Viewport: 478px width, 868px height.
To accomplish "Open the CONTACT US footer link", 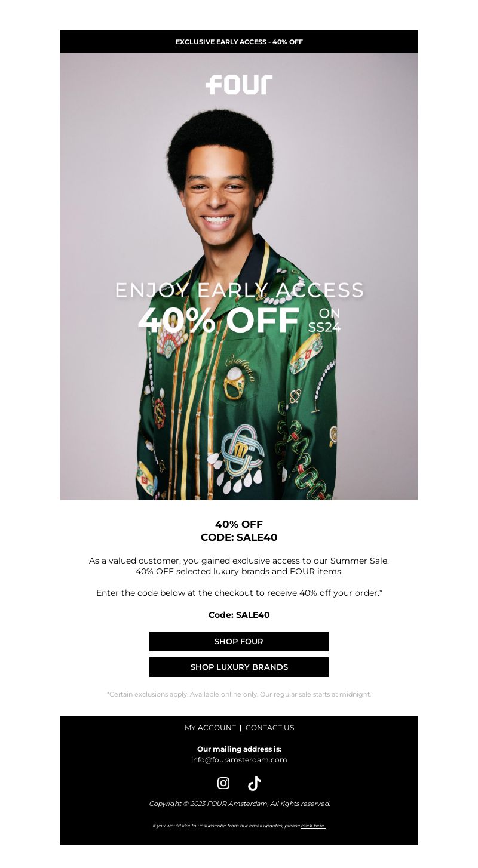I will click(269, 727).
